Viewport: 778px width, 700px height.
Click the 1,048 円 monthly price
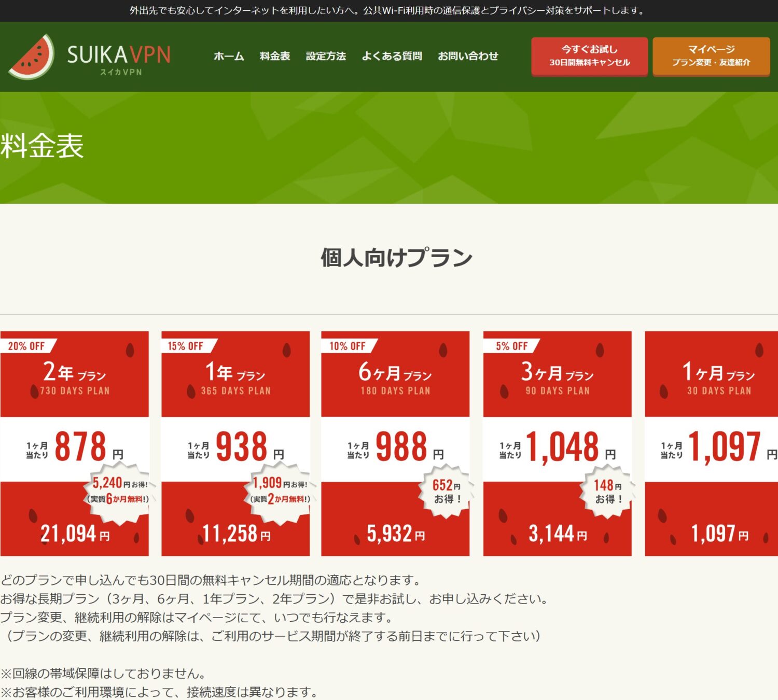coord(571,446)
